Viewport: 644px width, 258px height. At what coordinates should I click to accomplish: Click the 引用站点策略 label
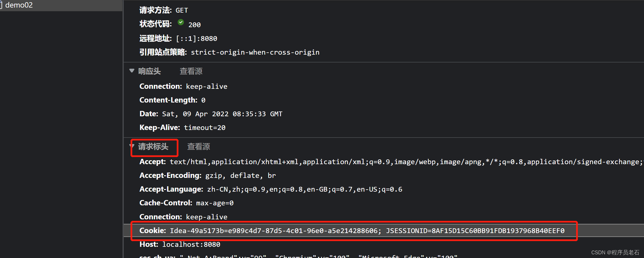(x=163, y=52)
